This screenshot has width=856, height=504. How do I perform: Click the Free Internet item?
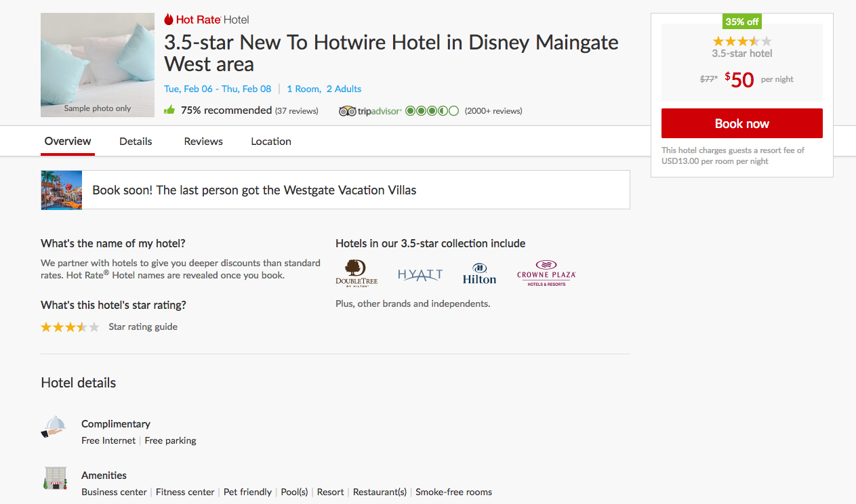tap(108, 440)
